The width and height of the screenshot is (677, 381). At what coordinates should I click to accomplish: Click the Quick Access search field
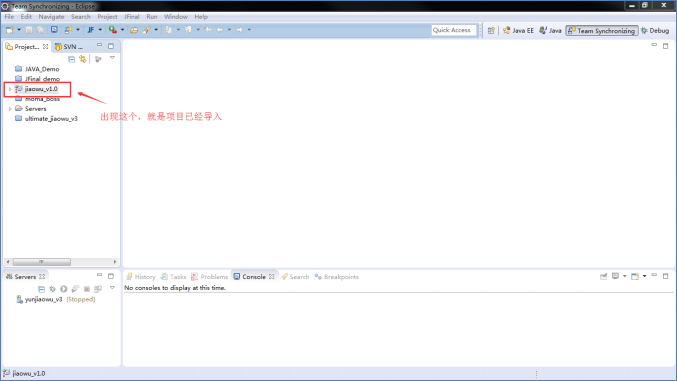coord(453,30)
